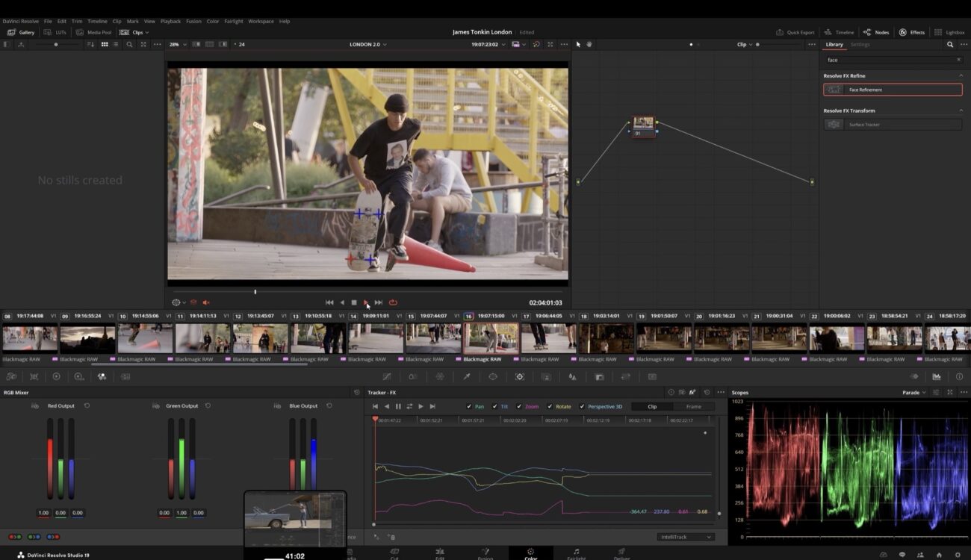Open the Media Pool panel
971x560 pixels.
(x=94, y=32)
